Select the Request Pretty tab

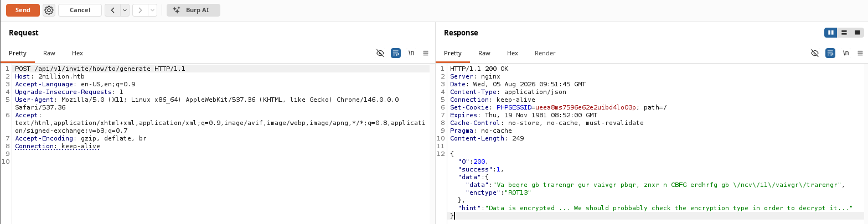click(x=18, y=53)
